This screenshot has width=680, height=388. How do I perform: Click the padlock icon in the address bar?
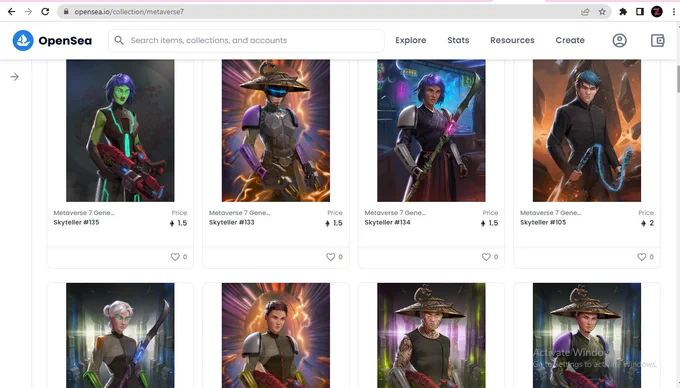tap(66, 12)
